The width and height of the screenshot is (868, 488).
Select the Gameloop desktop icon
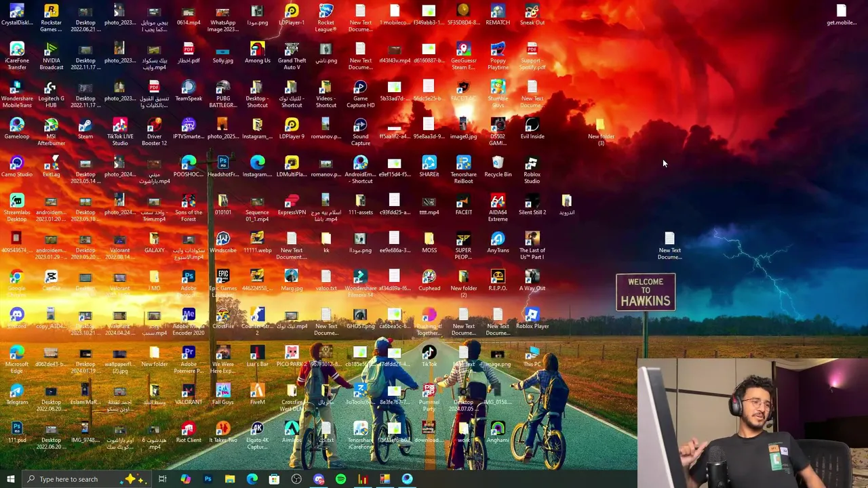tap(17, 128)
